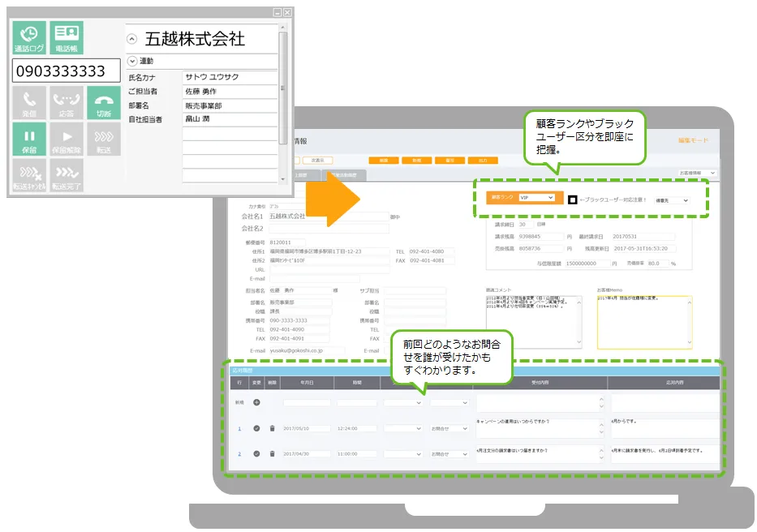Viewport: 757px width, 532px height.
Task: Click the date field 2017/05/10
Action: coord(307,429)
